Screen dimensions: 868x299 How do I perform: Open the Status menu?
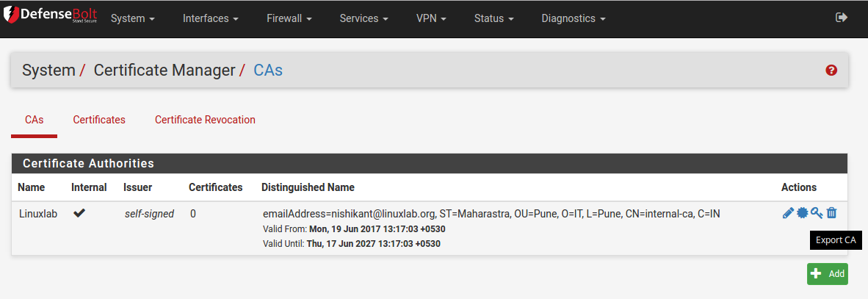click(493, 18)
